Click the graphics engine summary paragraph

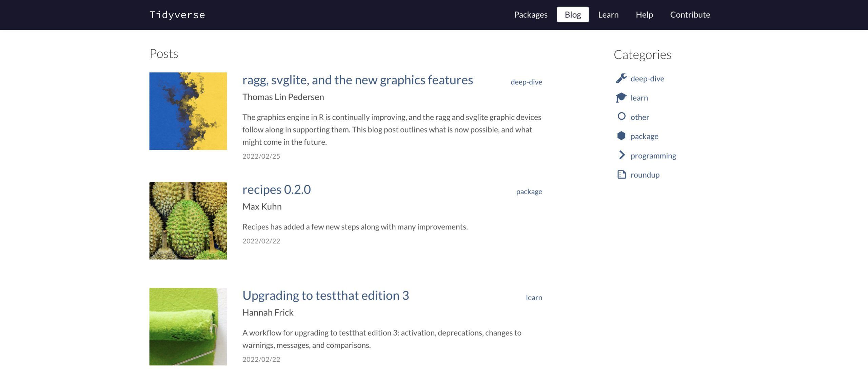(x=392, y=129)
